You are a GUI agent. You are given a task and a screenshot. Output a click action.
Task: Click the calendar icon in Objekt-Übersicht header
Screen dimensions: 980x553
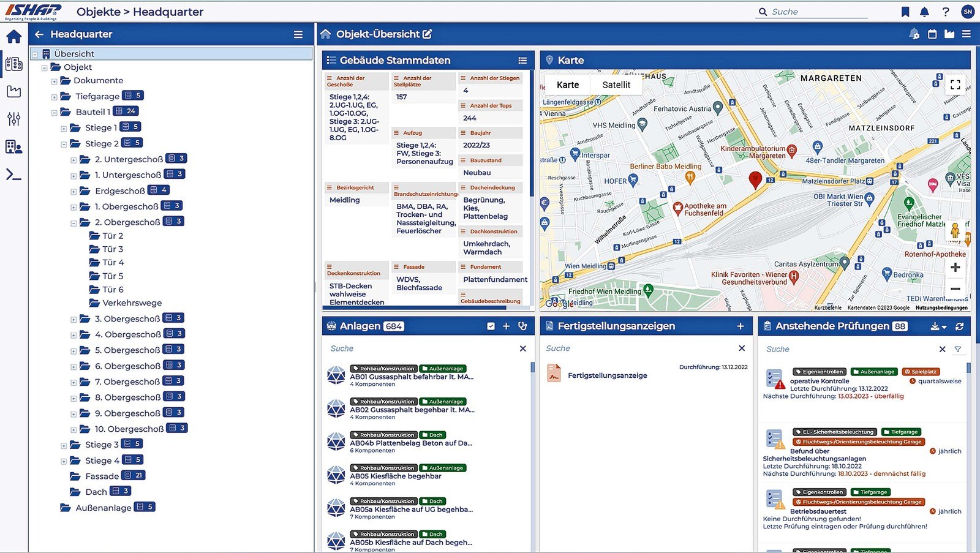tap(932, 34)
